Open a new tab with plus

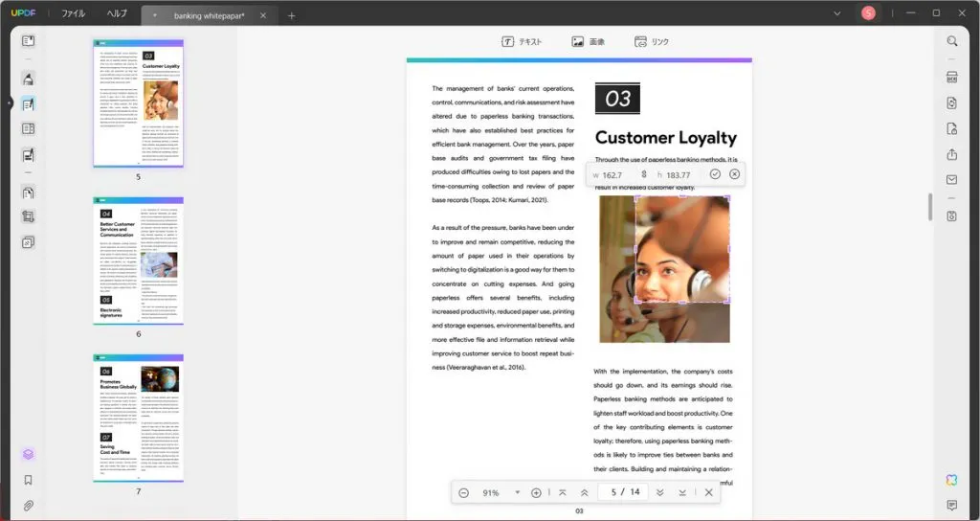(x=291, y=15)
